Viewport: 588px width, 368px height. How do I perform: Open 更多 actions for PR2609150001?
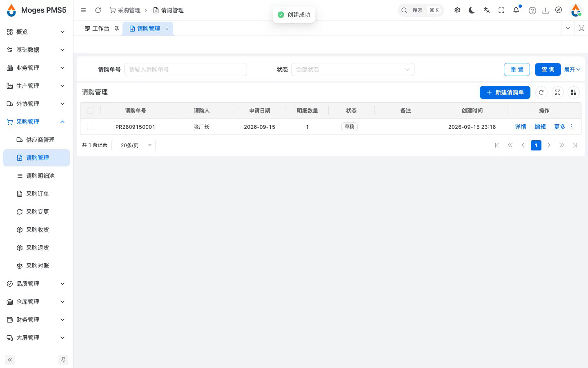[x=563, y=127]
